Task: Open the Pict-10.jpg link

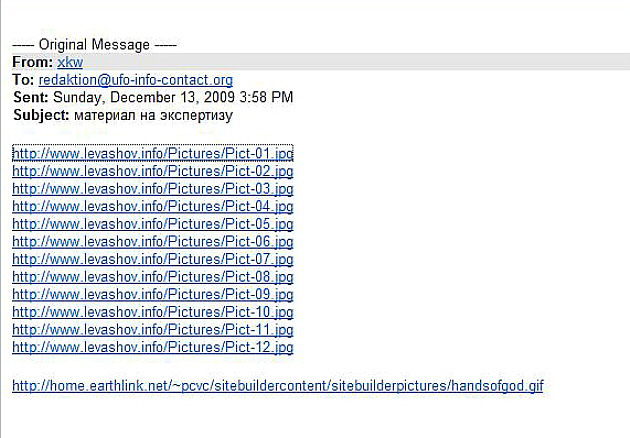Action: pos(153,312)
